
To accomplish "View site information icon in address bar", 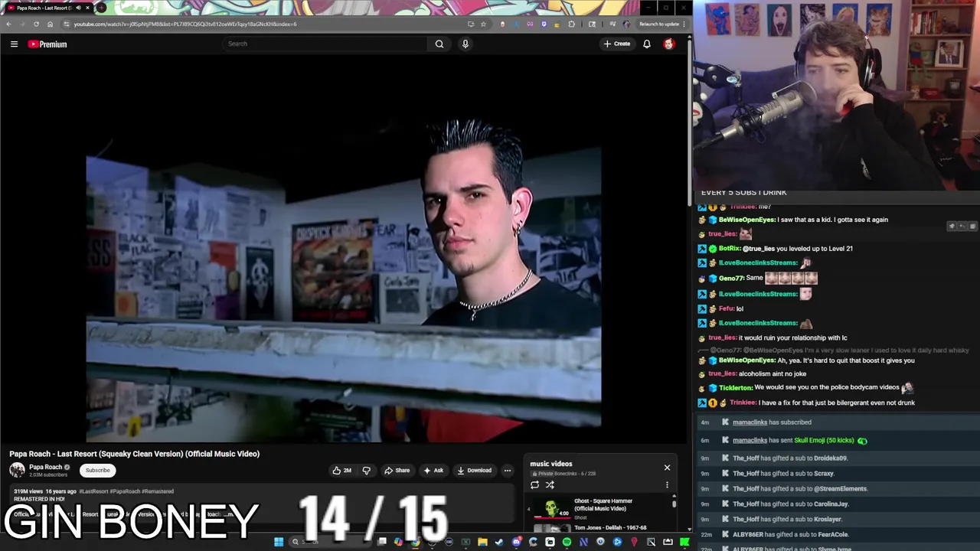I will click(67, 24).
